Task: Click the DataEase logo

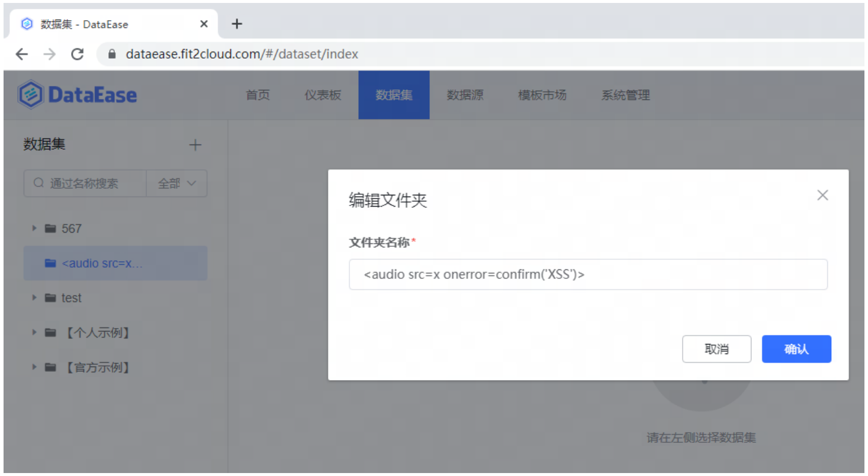Action: click(78, 94)
